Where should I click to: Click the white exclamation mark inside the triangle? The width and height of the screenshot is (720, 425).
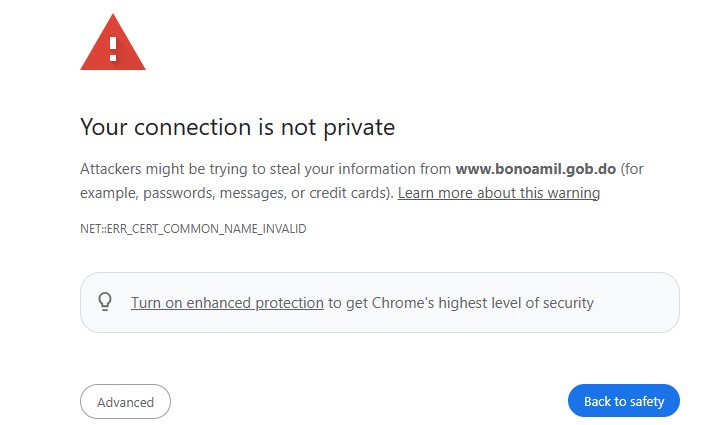point(113,46)
